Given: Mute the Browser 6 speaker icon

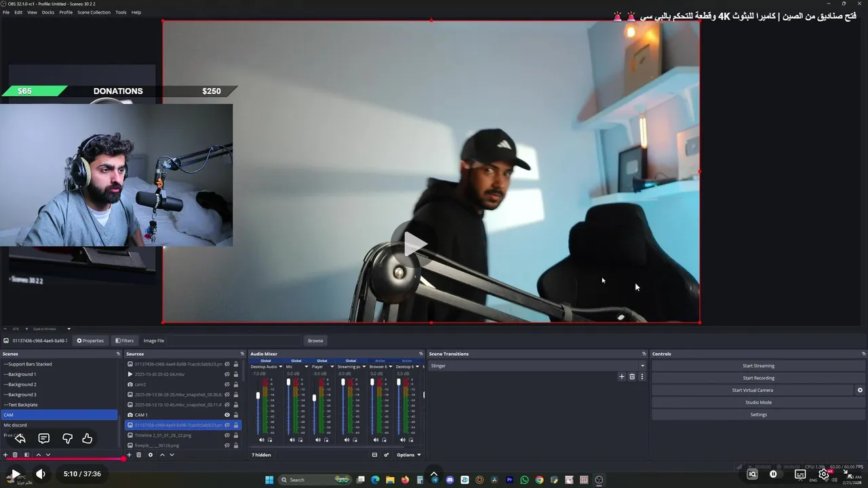Looking at the screenshot, I should pos(376,440).
